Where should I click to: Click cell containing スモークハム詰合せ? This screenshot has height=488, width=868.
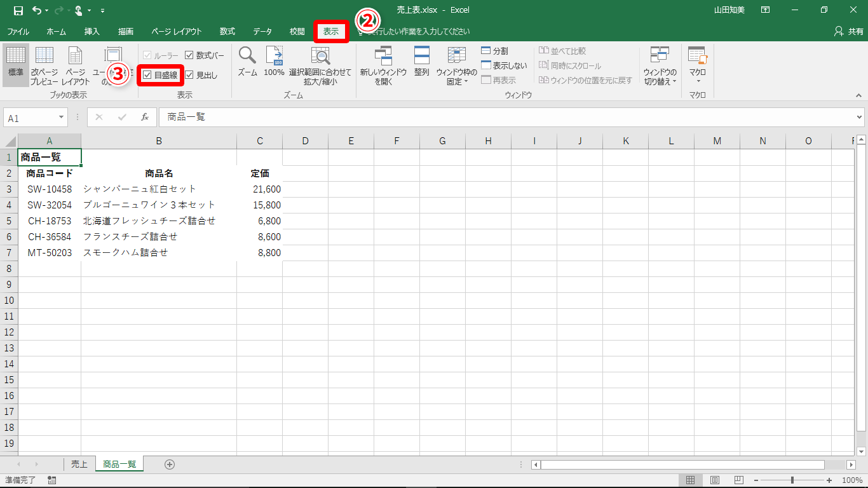coord(159,253)
